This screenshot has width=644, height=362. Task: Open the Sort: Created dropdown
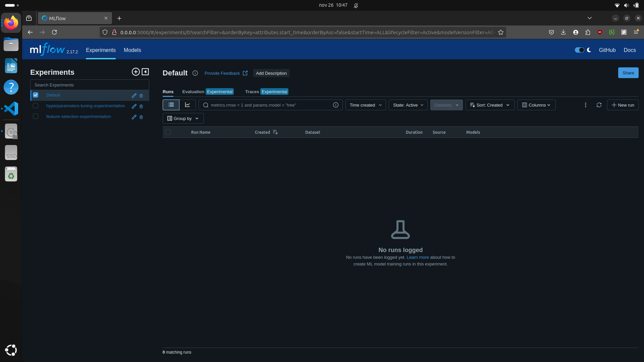tap(490, 105)
